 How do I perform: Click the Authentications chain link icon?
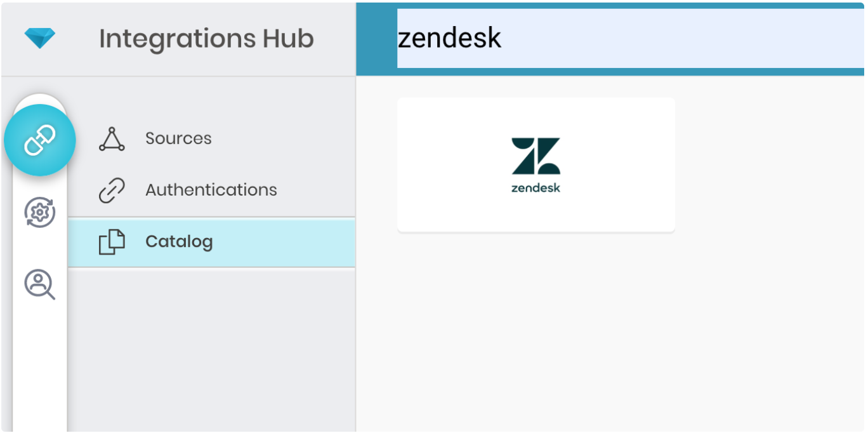pos(112,190)
